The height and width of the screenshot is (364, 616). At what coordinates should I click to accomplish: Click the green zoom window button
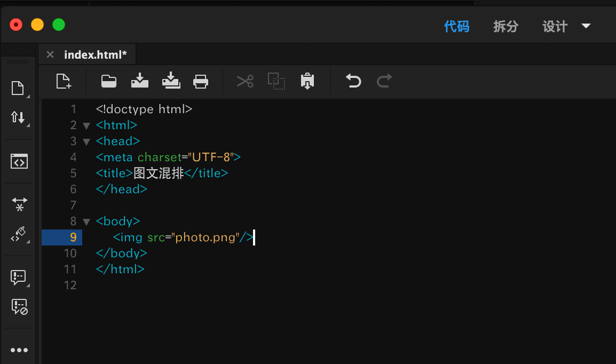pos(59,25)
